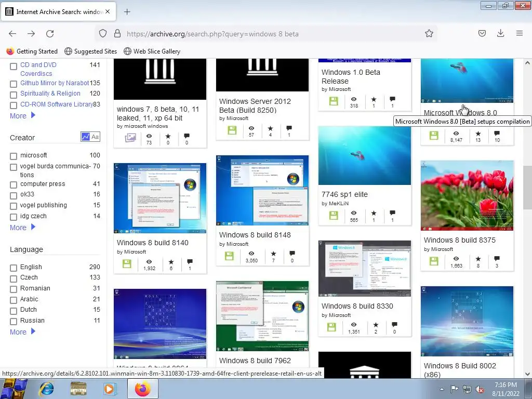
Task: Expand More under Creator filters
Action: click(22, 228)
